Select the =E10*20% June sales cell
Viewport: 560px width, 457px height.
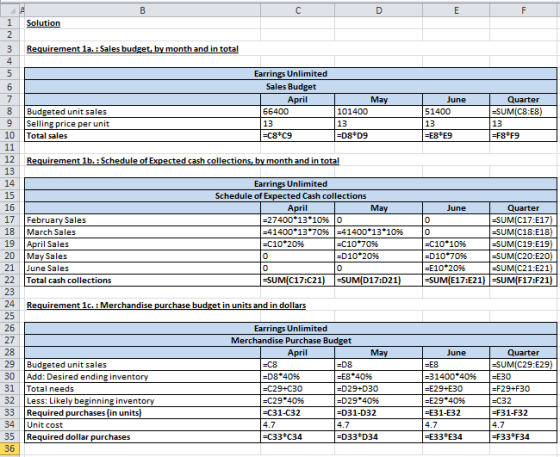click(456, 268)
